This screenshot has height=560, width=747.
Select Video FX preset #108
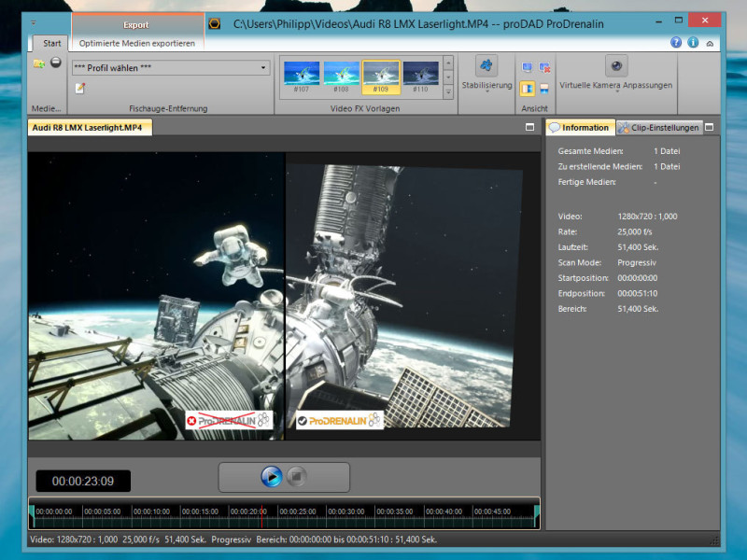(341, 77)
